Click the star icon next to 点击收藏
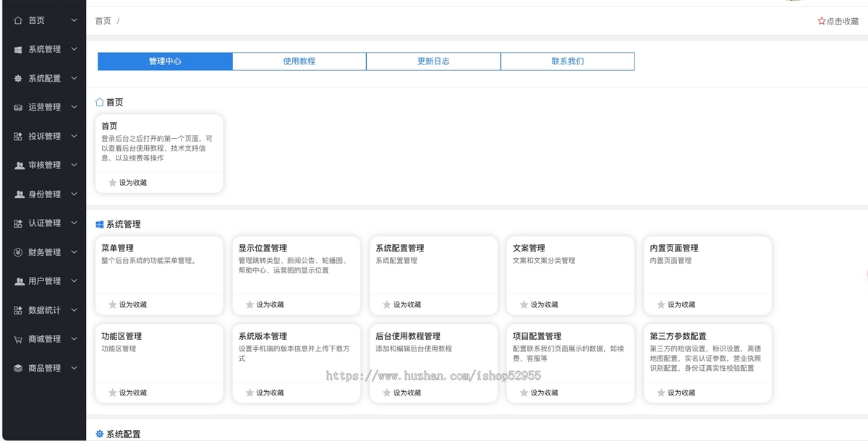 tap(822, 21)
